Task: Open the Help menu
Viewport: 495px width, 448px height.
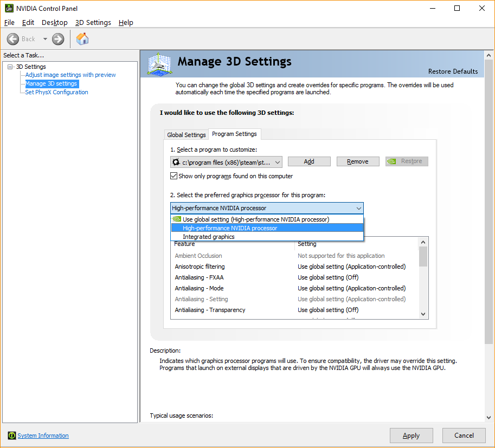Action: click(126, 22)
